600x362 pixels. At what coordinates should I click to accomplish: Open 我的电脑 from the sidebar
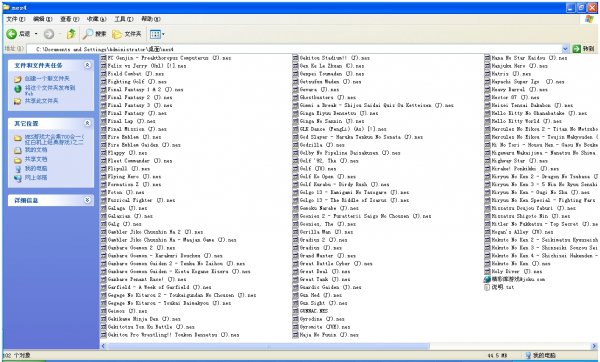point(36,168)
